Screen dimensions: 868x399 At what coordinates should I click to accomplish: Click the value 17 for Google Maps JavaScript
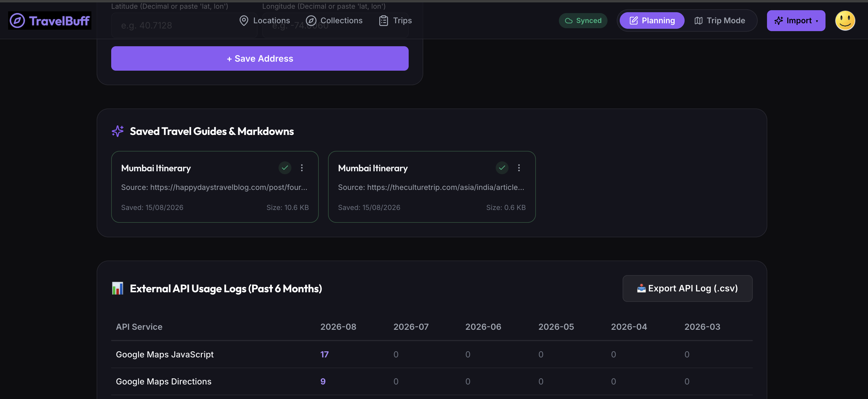[x=325, y=354]
